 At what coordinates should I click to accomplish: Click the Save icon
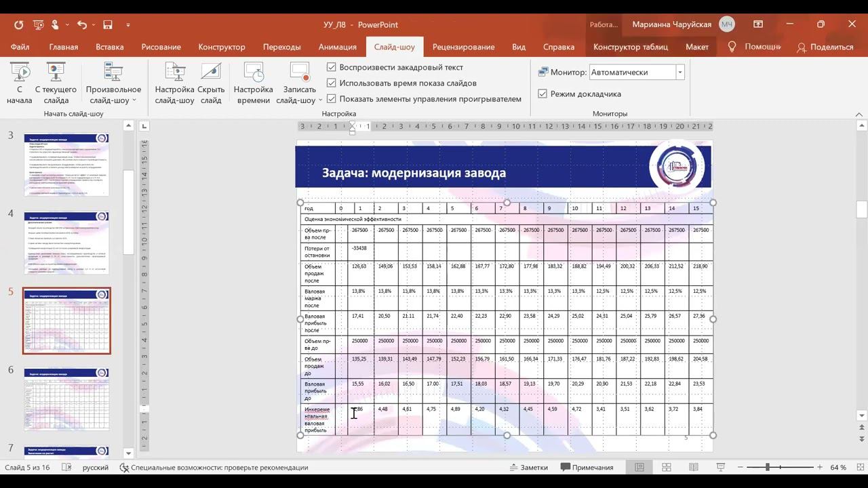[108, 24]
